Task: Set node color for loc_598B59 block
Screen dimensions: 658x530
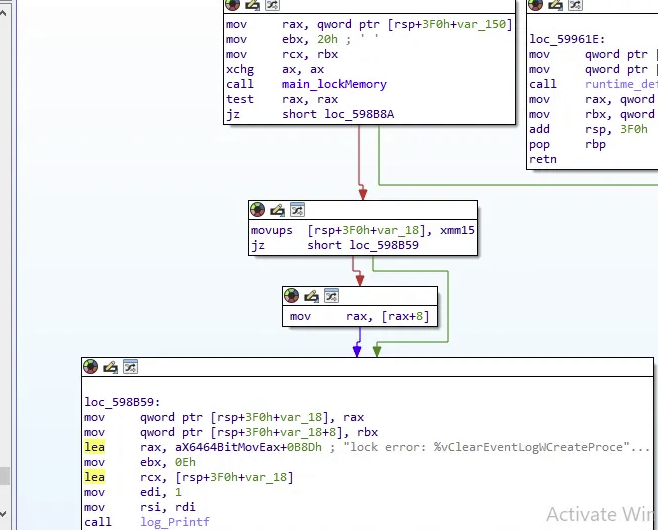Action: [x=92, y=367]
